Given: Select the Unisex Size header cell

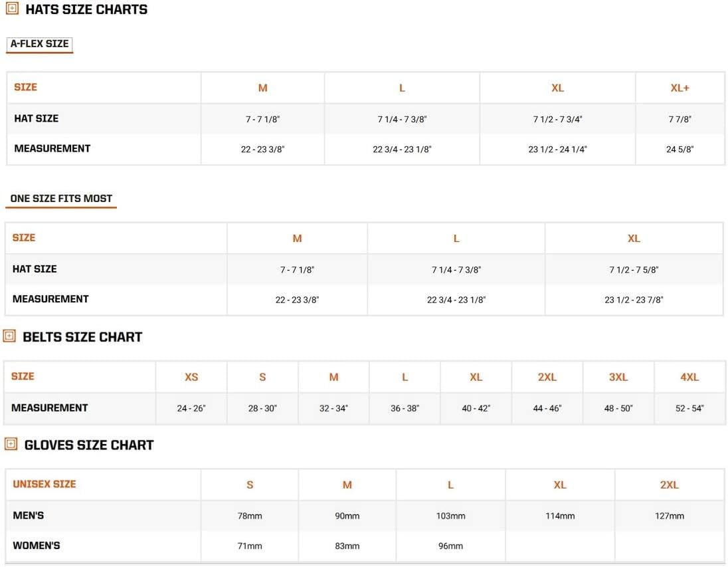Looking at the screenshot, I should coord(45,484).
